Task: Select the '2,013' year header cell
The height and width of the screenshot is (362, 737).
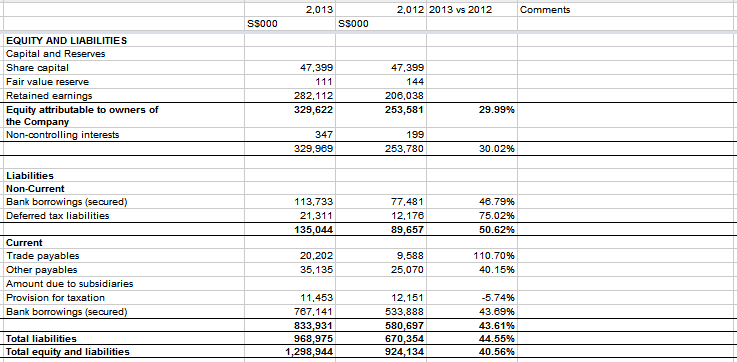Action: point(290,10)
